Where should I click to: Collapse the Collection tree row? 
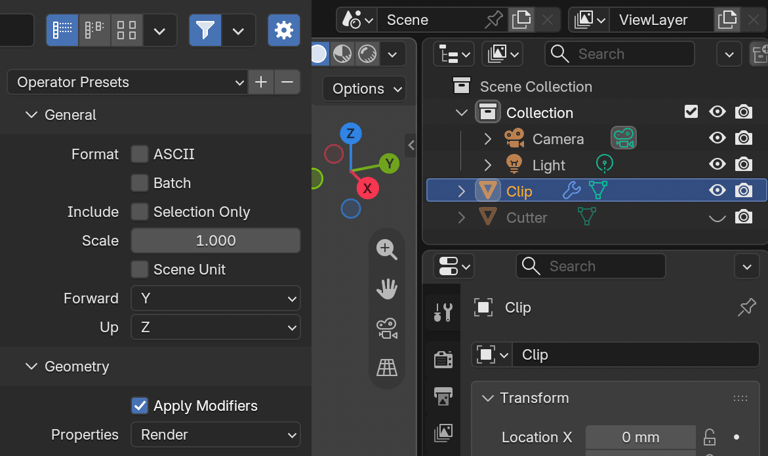point(461,113)
